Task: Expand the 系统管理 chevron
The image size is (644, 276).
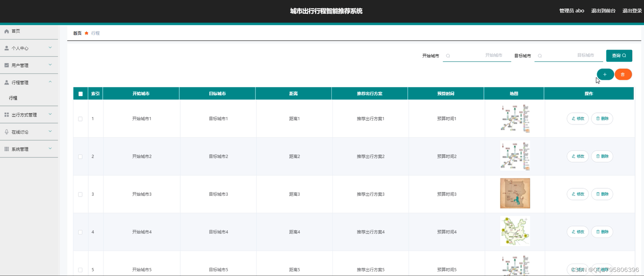Action: pos(50,148)
